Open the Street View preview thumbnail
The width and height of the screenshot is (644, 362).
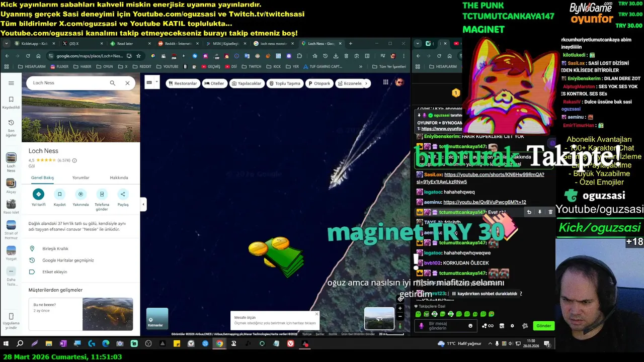(379, 318)
